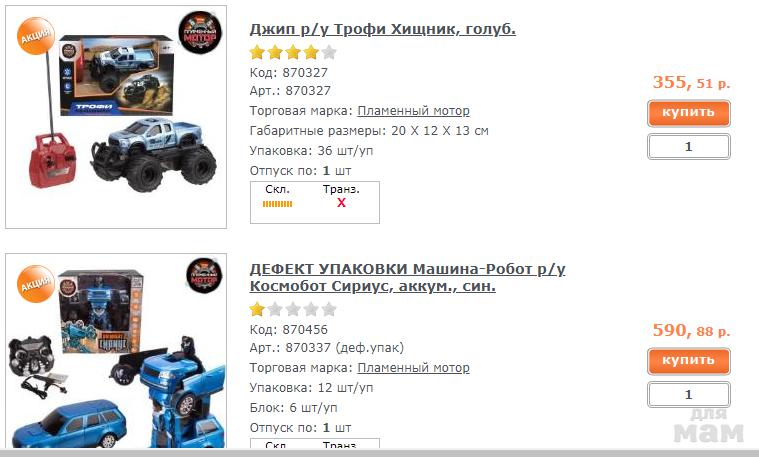The width and height of the screenshot is (759, 457).
Task: Follow the Пламенный мотор brand link for Космобот
Action: (413, 368)
